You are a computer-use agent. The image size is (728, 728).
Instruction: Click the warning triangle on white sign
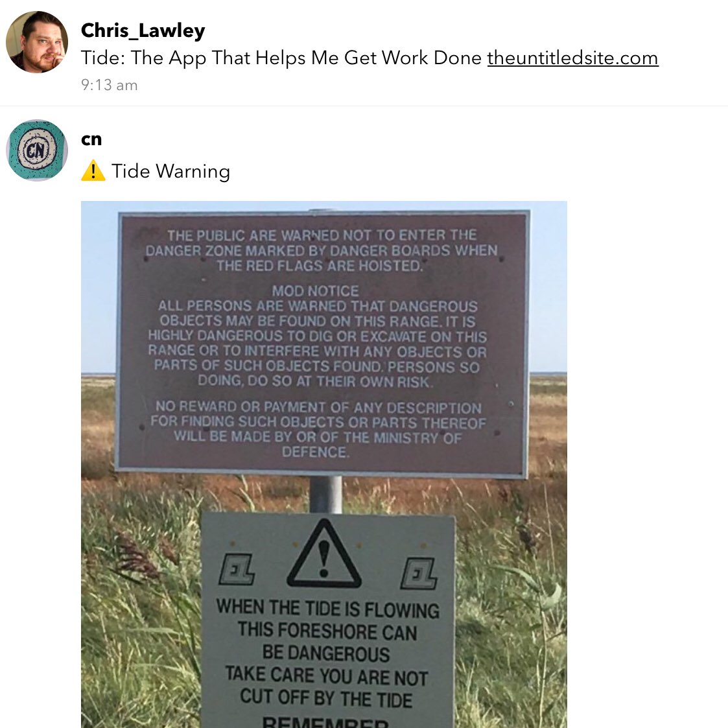tap(324, 554)
